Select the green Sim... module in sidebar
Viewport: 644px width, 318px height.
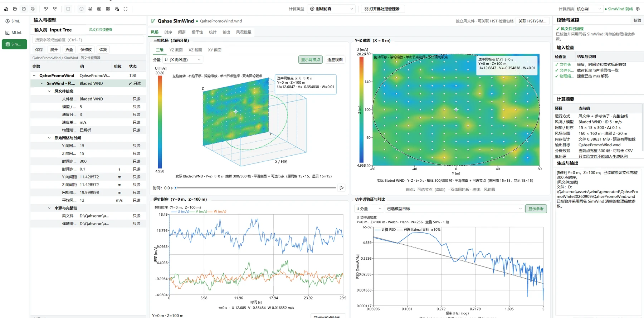point(14,44)
